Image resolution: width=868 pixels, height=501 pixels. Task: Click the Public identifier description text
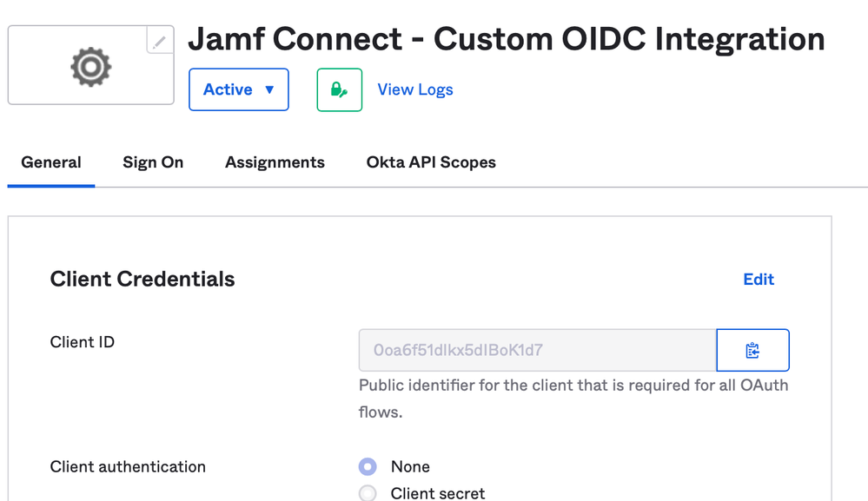573,399
